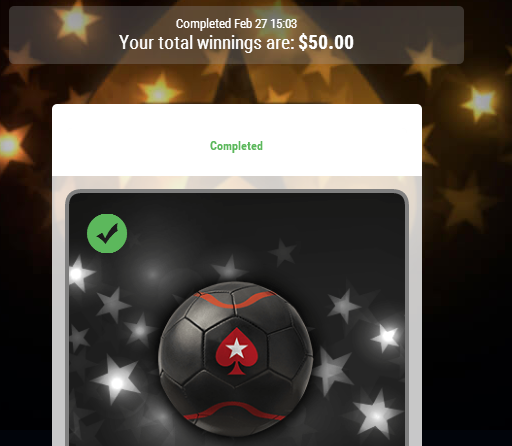Click the glowing white star at card's left edge
Screen dimensions: 512x446
coord(77,274)
